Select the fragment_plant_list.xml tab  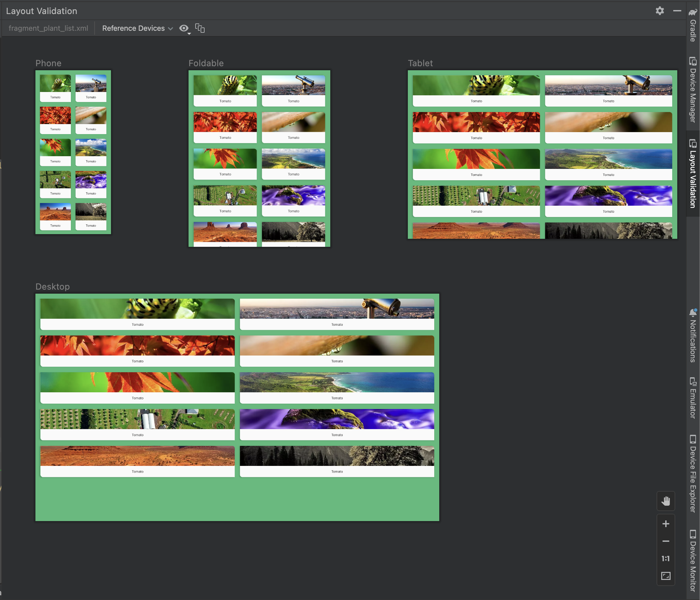(x=48, y=28)
